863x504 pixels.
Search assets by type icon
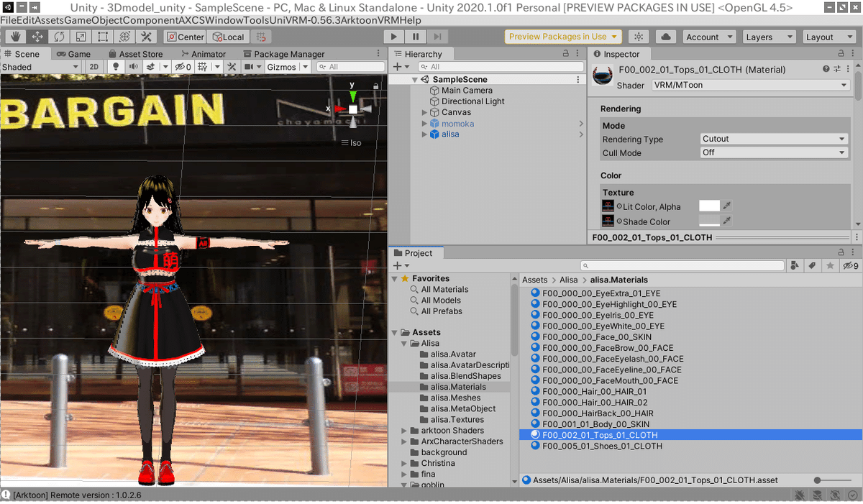[x=795, y=266]
